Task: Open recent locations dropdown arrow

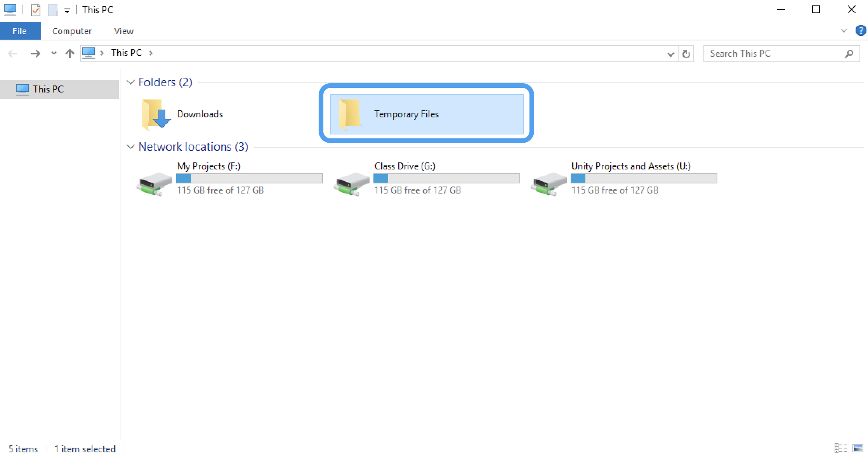Action: (54, 54)
